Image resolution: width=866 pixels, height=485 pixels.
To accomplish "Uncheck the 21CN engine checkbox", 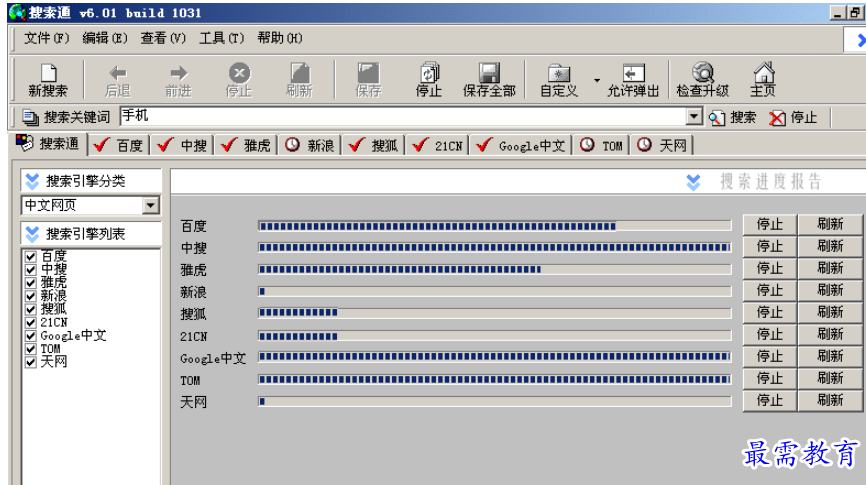I will pos(31,323).
